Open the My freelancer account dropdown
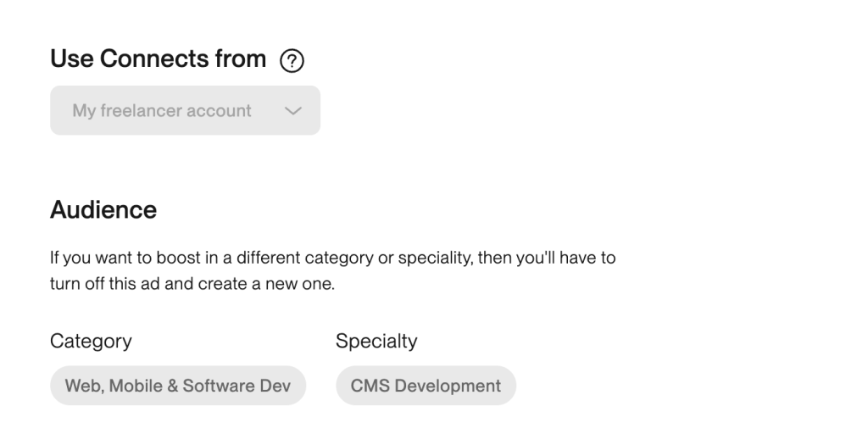This screenshot has height=445, width=868. (x=185, y=110)
